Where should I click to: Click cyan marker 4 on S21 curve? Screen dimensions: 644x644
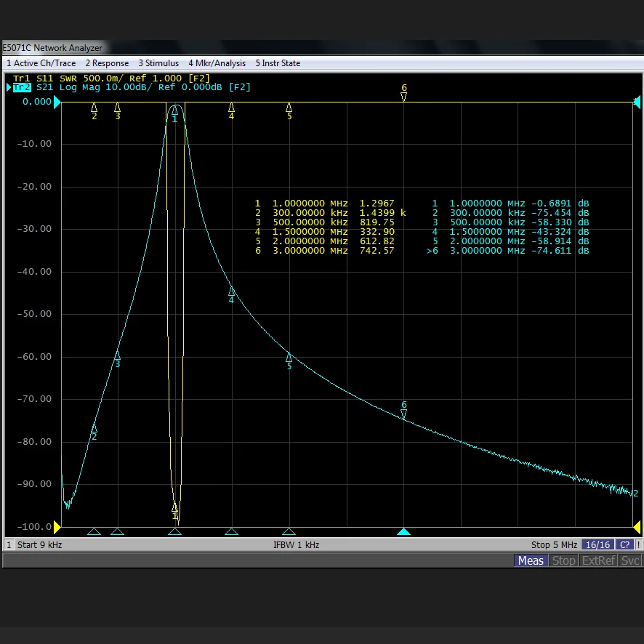tap(231, 291)
